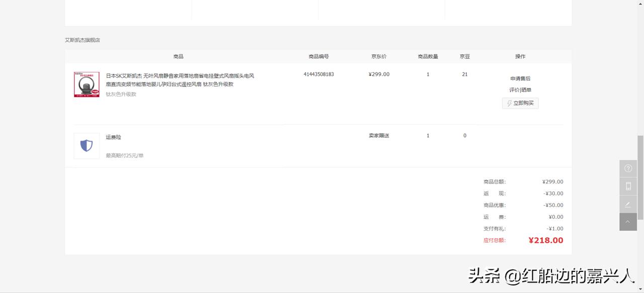The width and height of the screenshot is (644, 293).
Task: Click the red 应付总额 total ¥218.00
Action: click(546, 240)
